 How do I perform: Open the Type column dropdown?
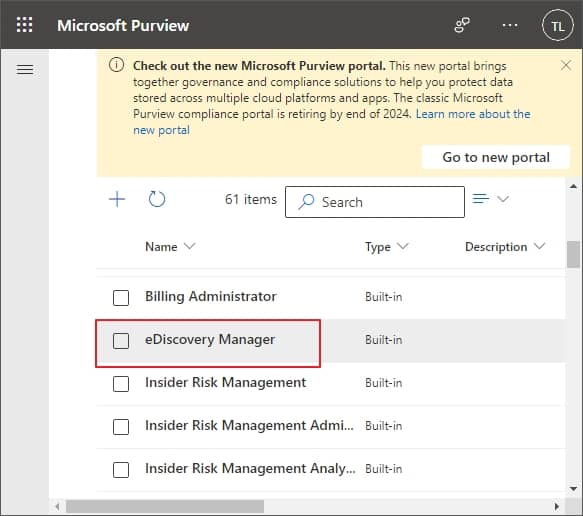click(x=387, y=247)
